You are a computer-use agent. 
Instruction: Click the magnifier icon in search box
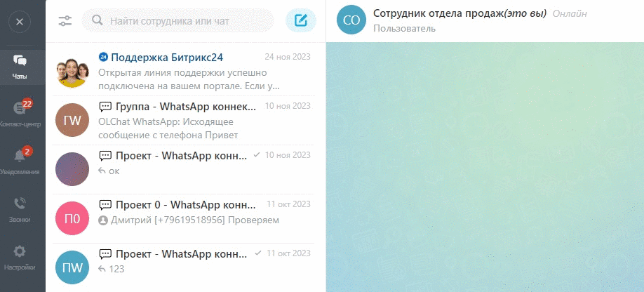coord(98,21)
